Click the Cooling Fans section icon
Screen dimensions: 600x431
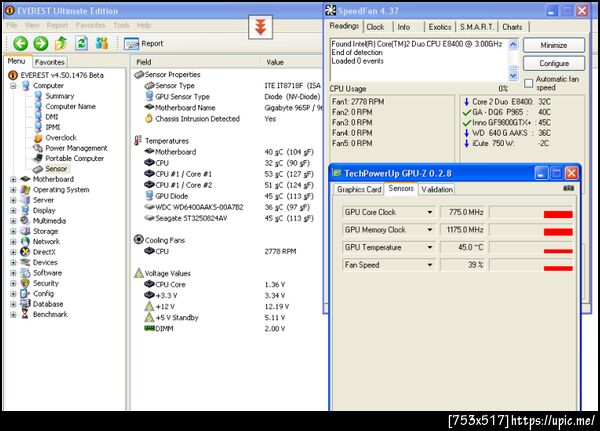pos(139,240)
